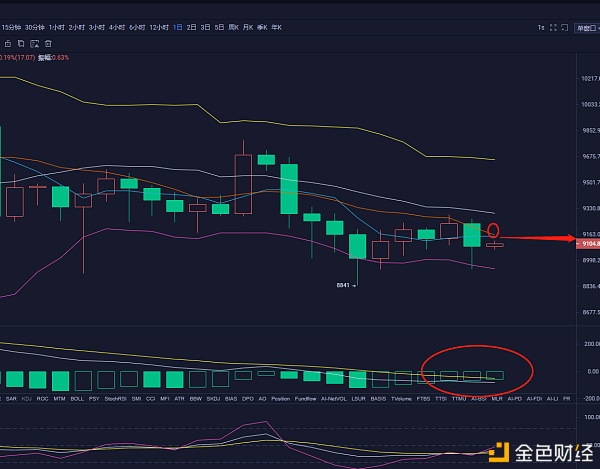The image size is (600, 469).
Task: Activate the MLR indicator
Action: click(x=497, y=399)
